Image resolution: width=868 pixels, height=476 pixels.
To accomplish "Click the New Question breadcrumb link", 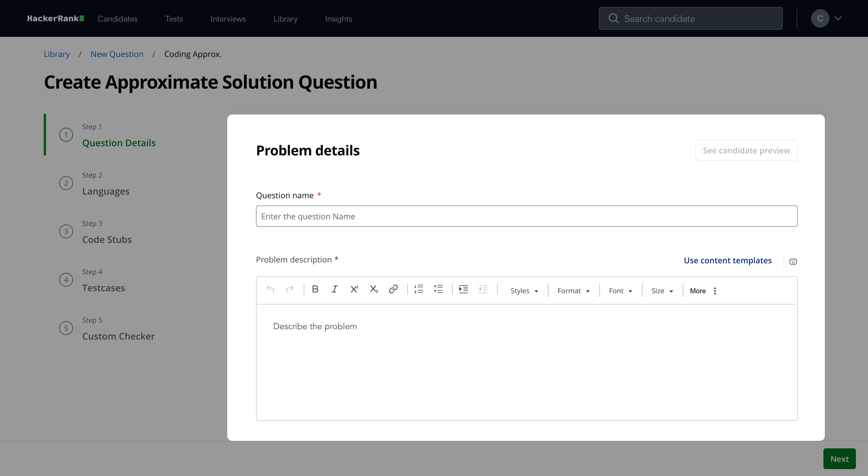I will pyautogui.click(x=117, y=54).
